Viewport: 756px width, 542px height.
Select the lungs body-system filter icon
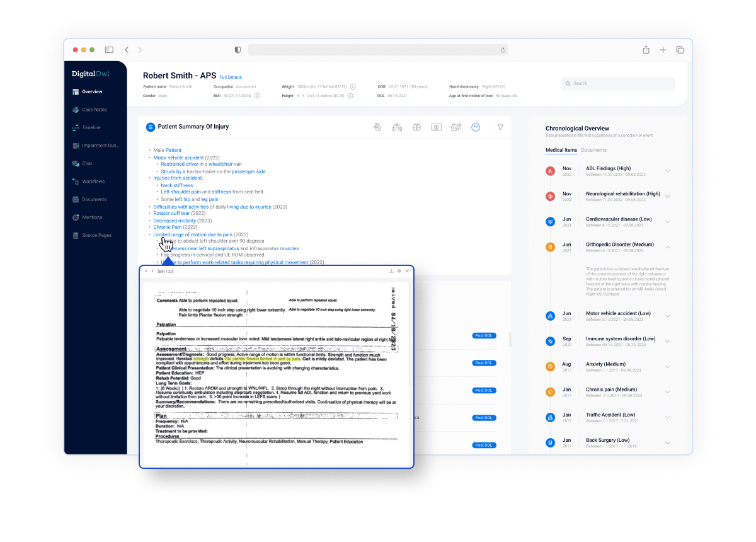point(397,127)
